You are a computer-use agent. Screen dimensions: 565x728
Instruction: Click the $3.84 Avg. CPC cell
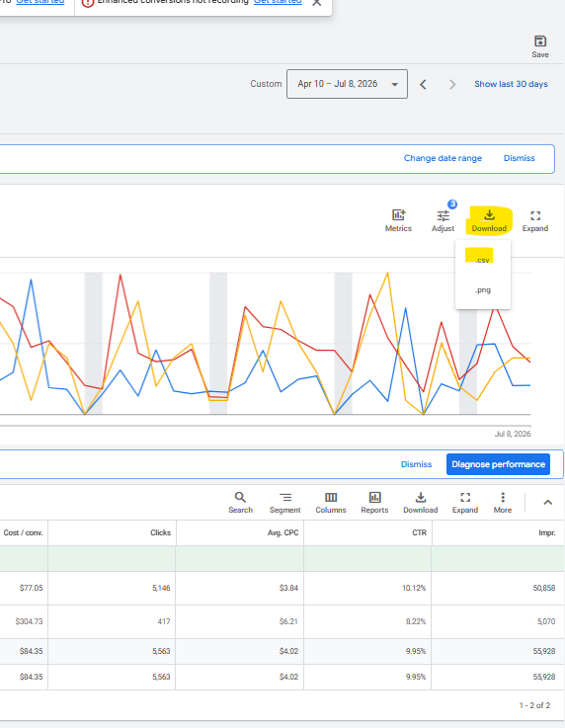click(x=288, y=589)
